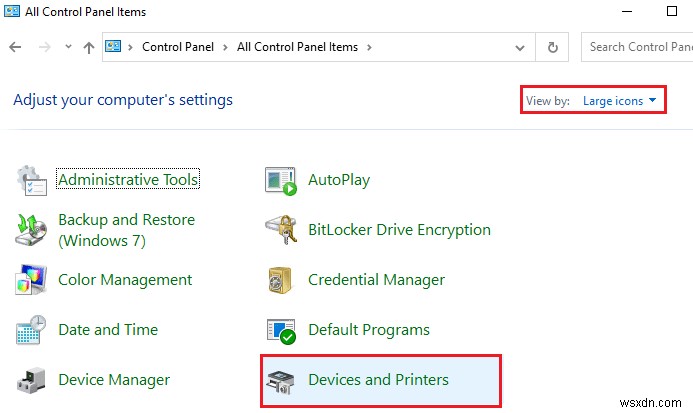
Task: Open Administrative Tools link
Action: (128, 180)
